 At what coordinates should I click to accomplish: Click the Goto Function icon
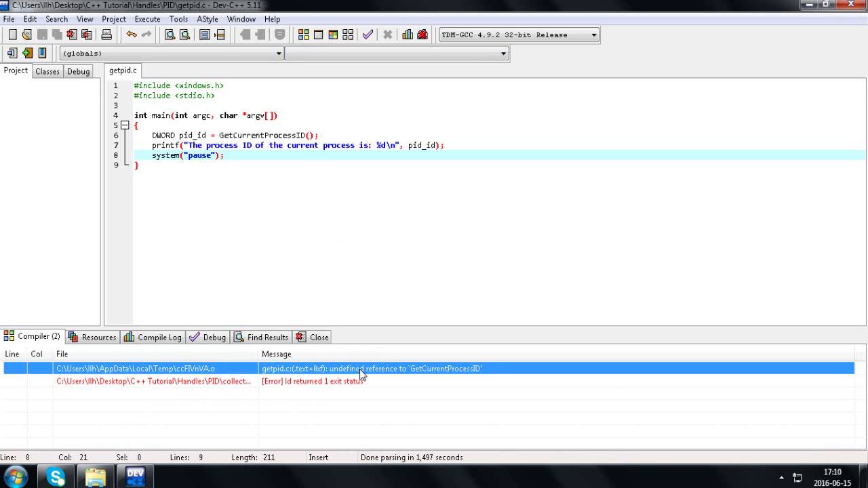(x=204, y=35)
